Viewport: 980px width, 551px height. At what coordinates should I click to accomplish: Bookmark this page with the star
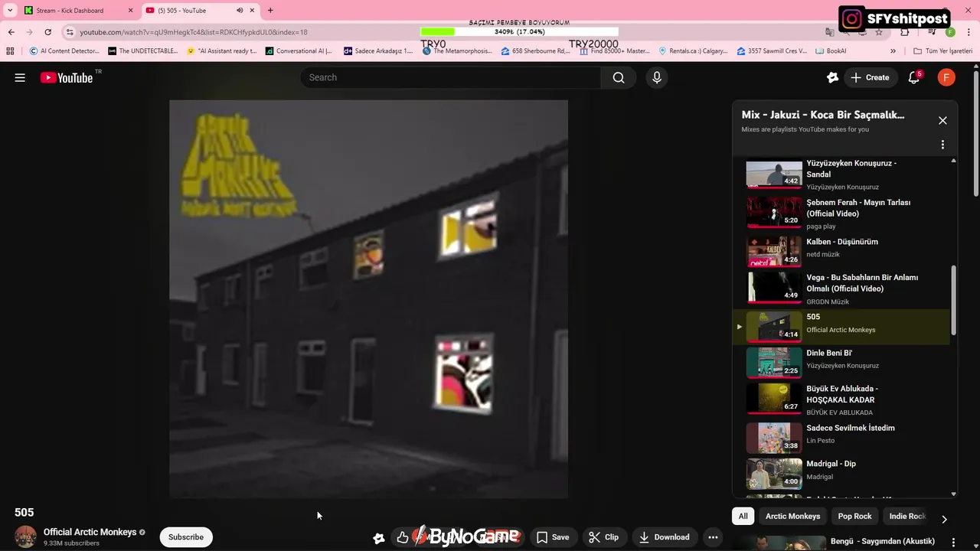878,32
